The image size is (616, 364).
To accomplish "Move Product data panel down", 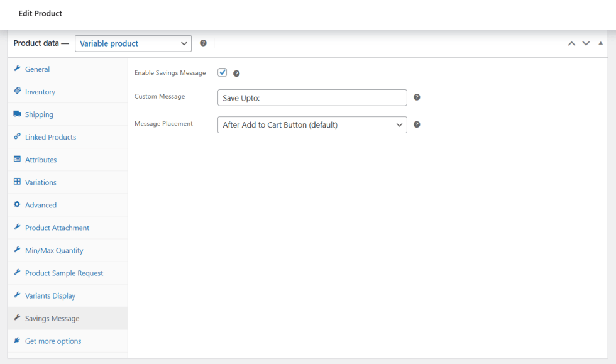I will coord(586,43).
